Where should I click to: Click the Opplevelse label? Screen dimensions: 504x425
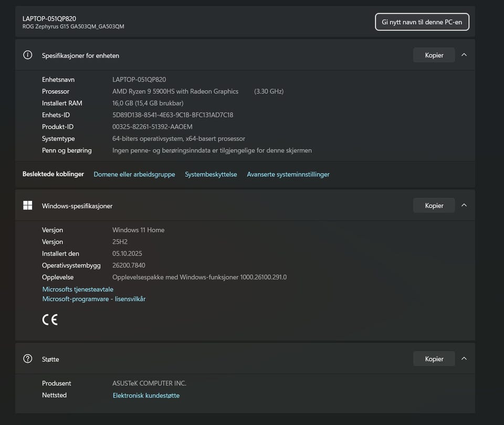[x=58, y=277]
